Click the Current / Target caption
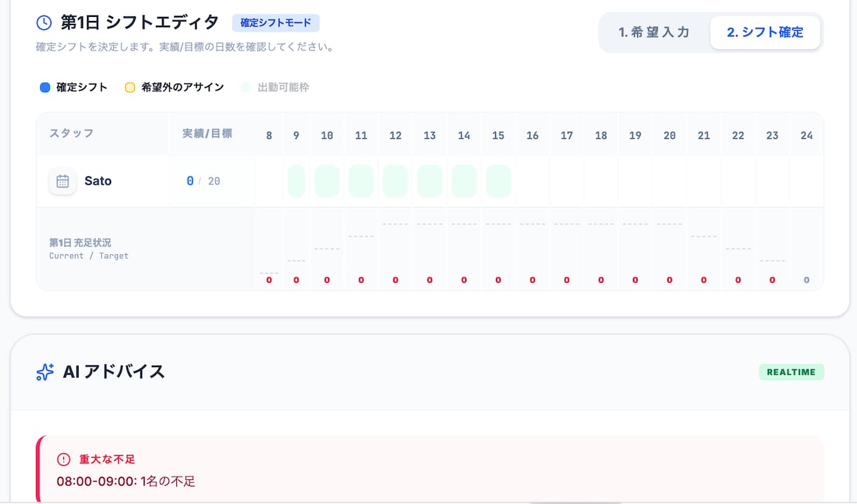Viewport: 857px width, 504px height. [89, 256]
